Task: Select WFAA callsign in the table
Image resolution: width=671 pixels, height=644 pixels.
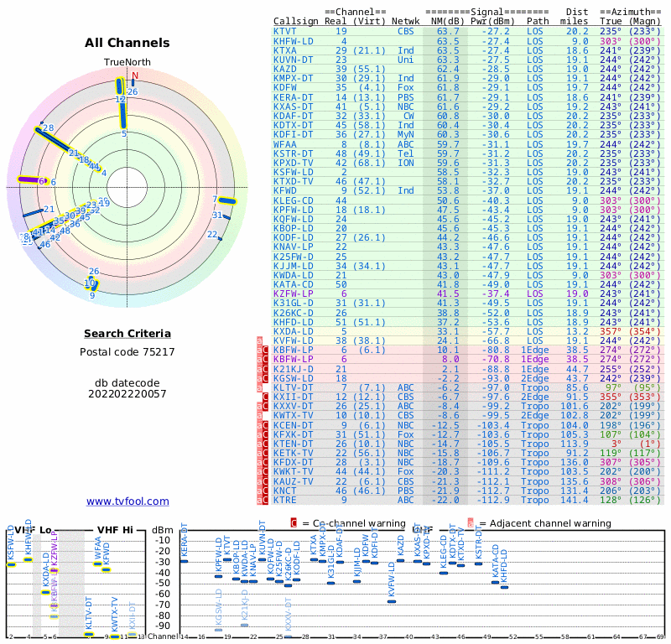Action: 284,144
